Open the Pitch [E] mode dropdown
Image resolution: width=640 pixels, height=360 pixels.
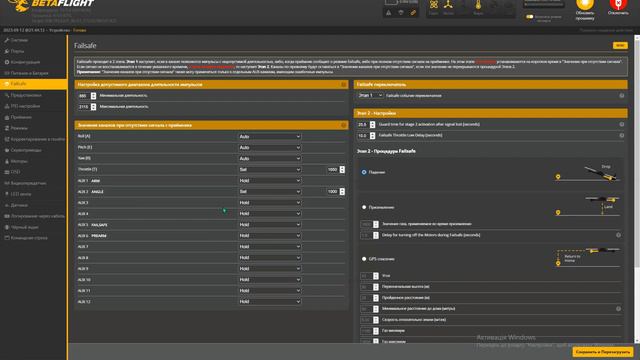[270, 147]
